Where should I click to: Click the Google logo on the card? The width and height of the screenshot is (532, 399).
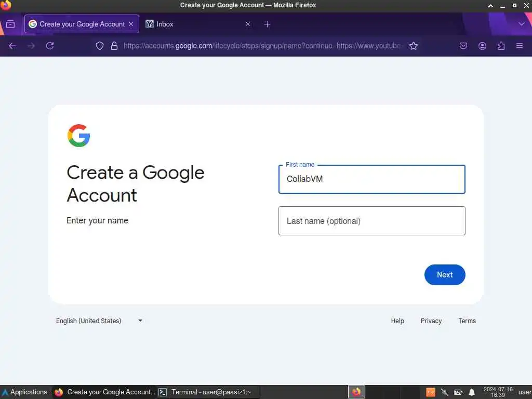tap(79, 136)
